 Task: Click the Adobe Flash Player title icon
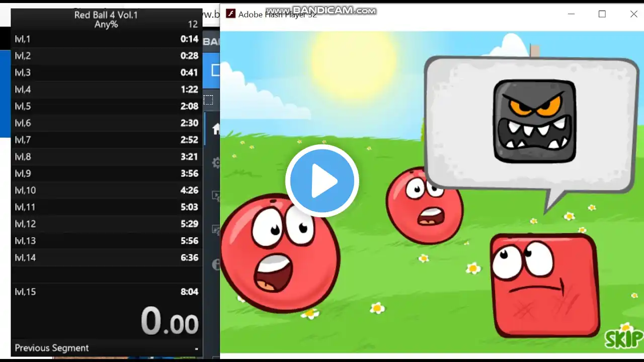(230, 14)
